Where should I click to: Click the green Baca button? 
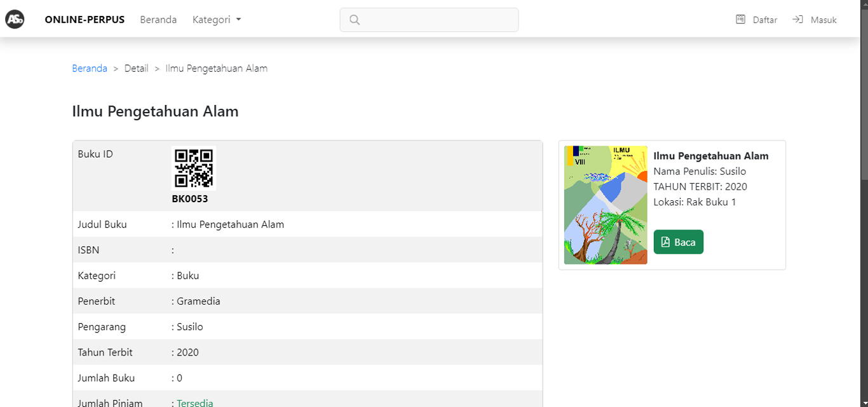[678, 242]
